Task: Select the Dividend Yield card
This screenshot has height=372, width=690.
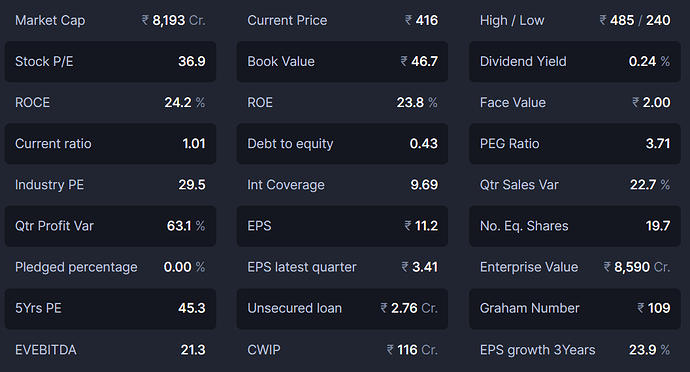Action: pos(575,62)
